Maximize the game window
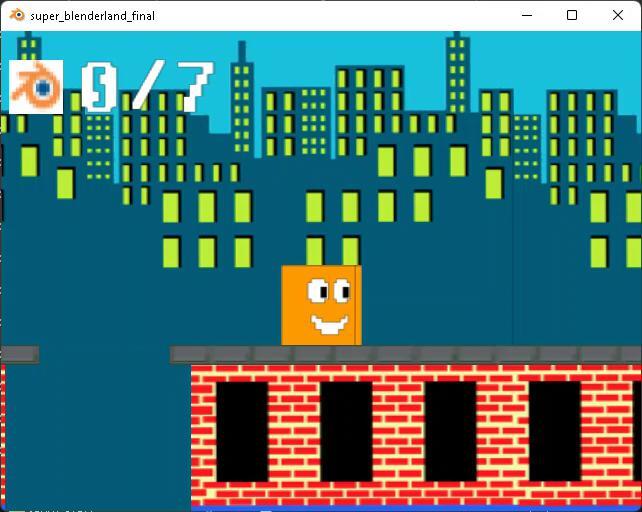Viewport: 642px width, 512px height. [572, 15]
